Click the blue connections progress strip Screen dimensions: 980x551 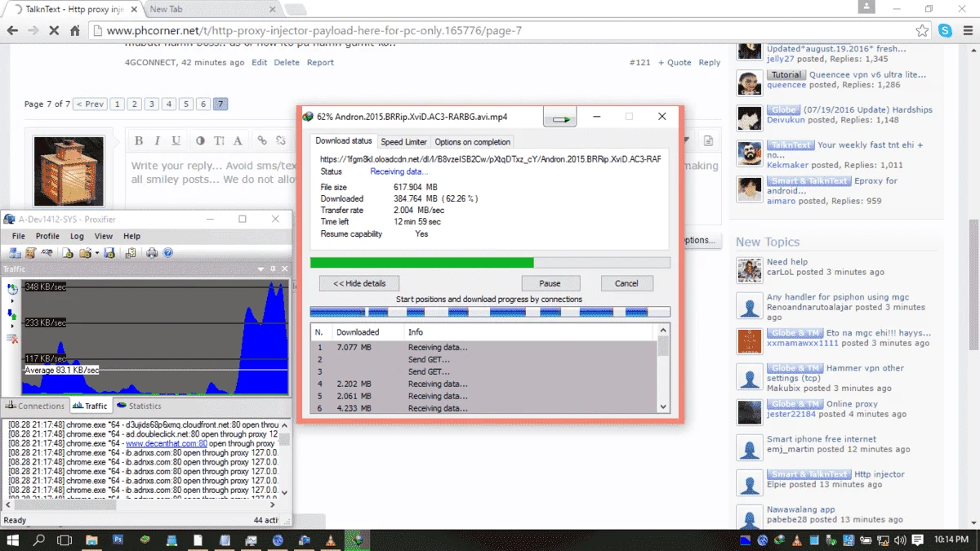(490, 312)
